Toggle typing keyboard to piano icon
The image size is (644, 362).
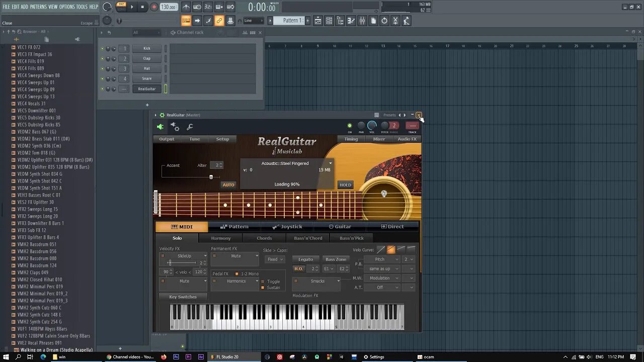(186, 21)
